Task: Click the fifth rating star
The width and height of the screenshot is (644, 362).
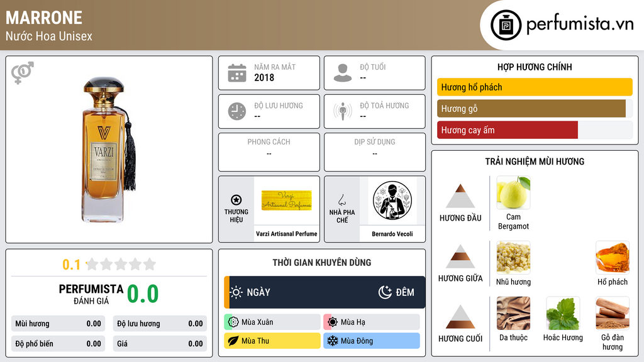Action: (150, 264)
